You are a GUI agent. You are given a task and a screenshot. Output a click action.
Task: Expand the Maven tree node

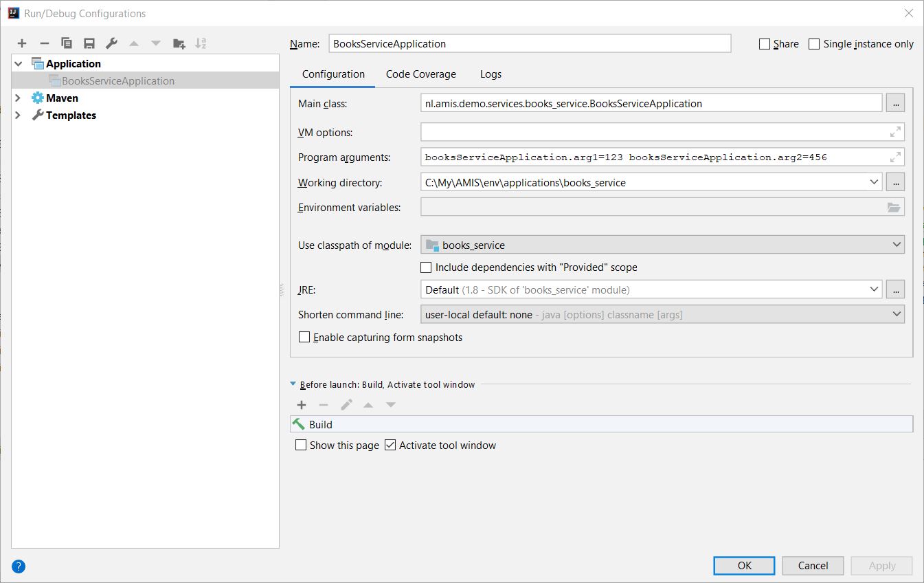click(x=19, y=98)
